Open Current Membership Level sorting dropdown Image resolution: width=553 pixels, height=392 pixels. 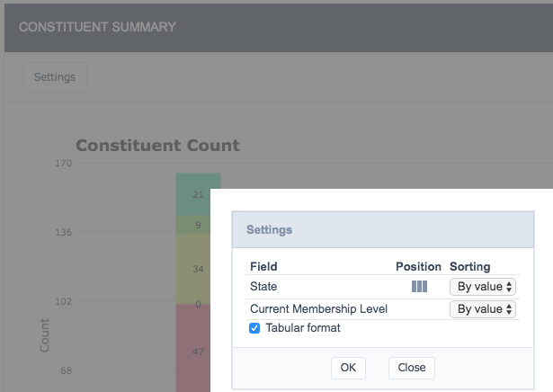pyautogui.click(x=483, y=309)
